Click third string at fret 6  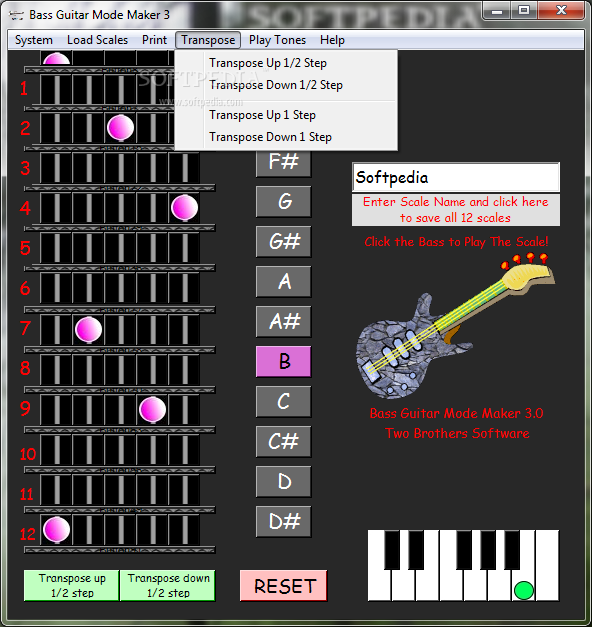click(120, 290)
